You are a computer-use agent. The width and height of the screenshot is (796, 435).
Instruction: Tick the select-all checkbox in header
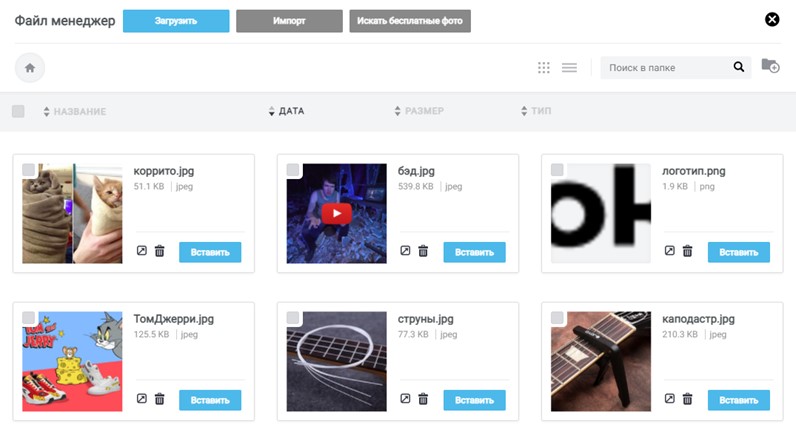18,111
